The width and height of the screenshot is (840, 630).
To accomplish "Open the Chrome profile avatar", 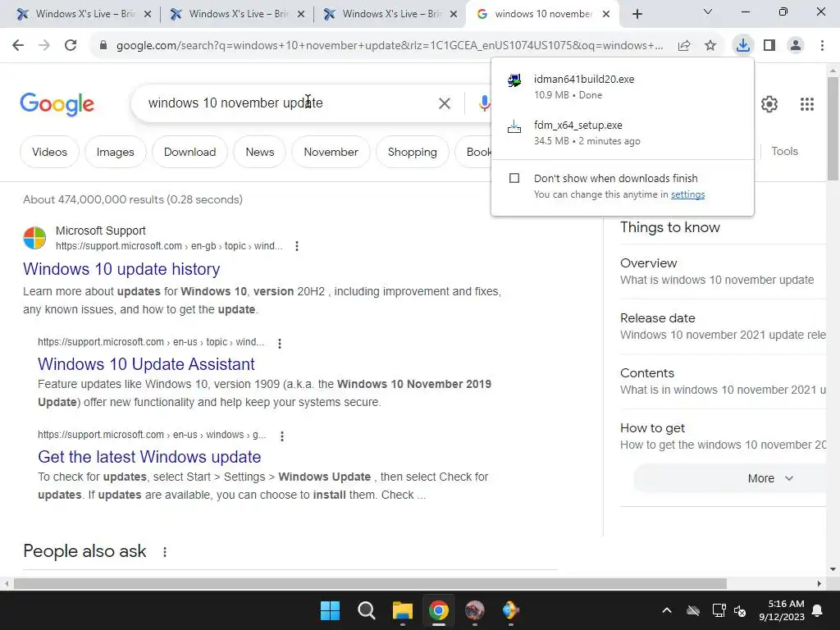I will pyautogui.click(x=796, y=46).
